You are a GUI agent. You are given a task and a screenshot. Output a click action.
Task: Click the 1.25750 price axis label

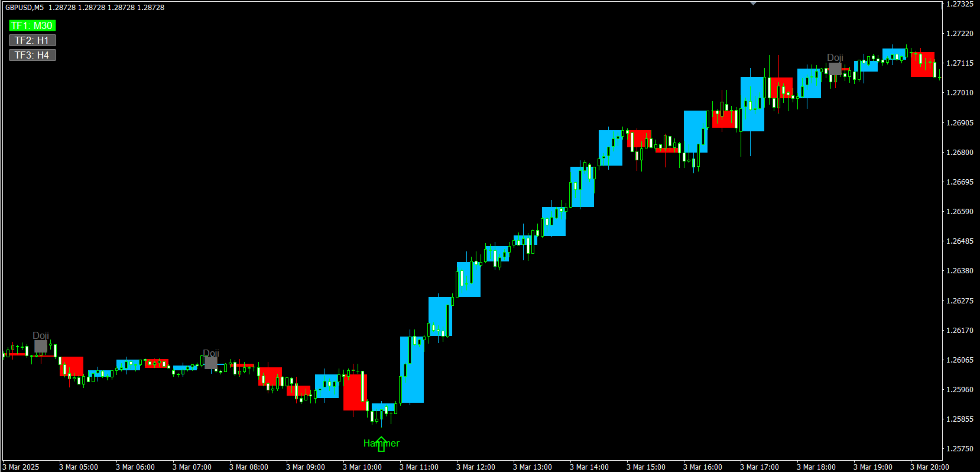pyautogui.click(x=959, y=448)
